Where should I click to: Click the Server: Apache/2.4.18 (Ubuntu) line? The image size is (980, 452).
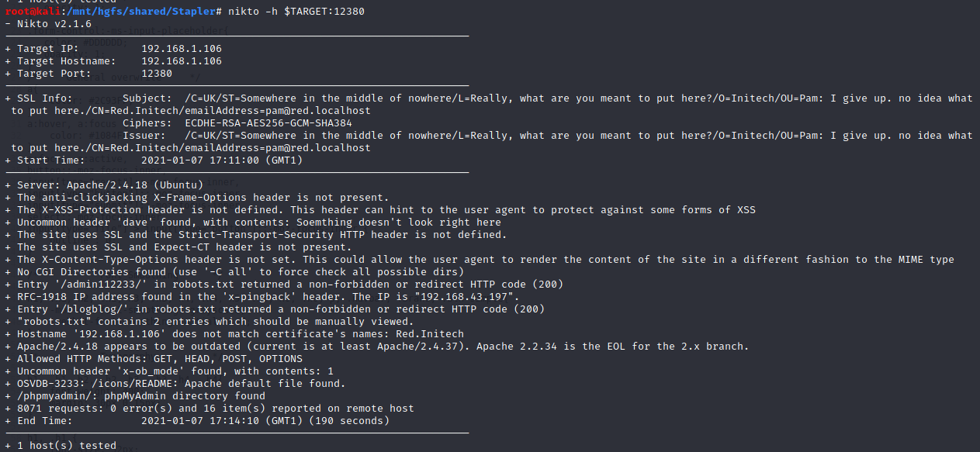tap(110, 185)
